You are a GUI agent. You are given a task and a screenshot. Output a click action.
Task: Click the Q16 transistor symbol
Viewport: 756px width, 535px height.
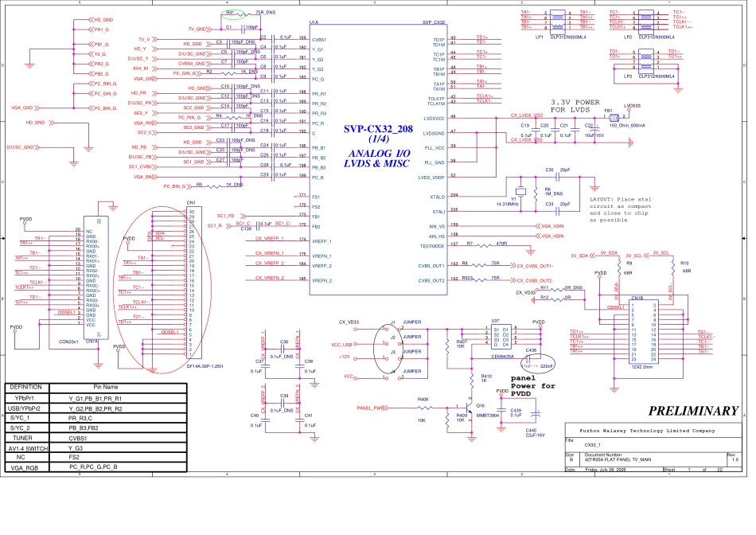pyautogui.click(x=470, y=408)
